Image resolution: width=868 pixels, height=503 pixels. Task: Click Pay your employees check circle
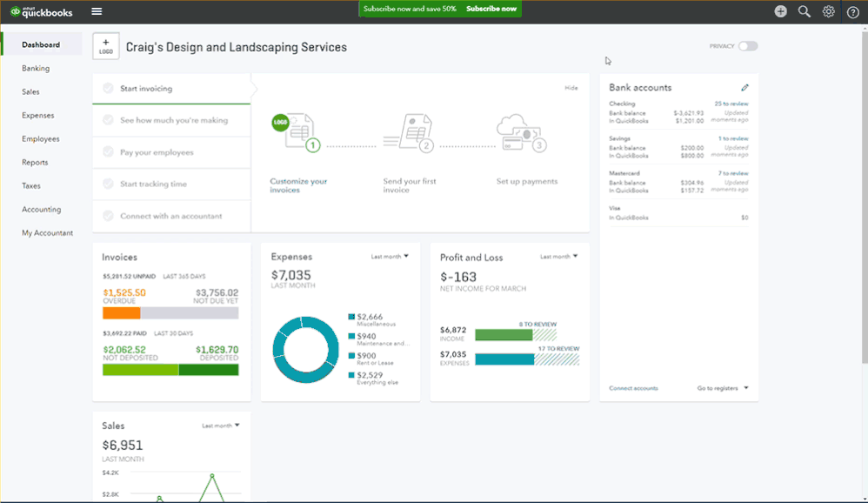(x=108, y=151)
